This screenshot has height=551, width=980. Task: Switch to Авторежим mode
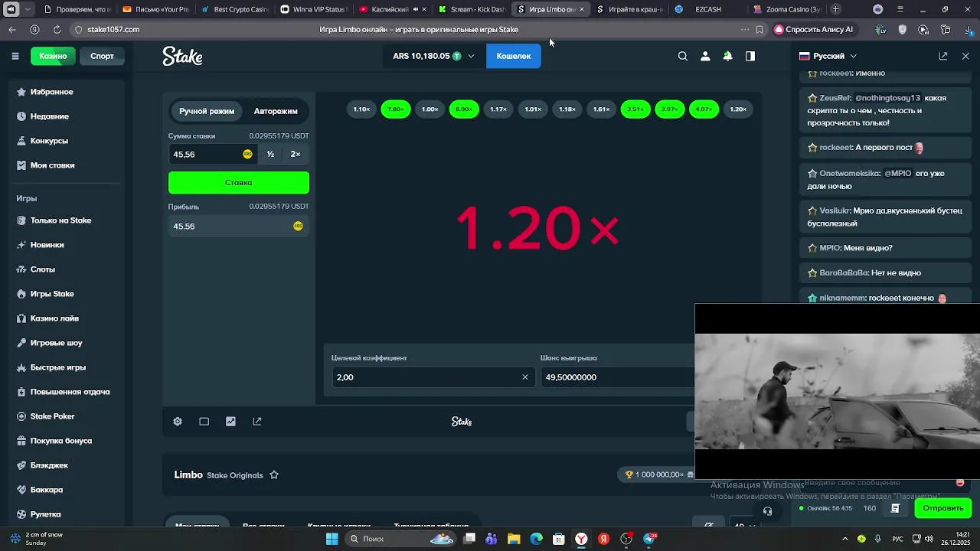tap(276, 111)
